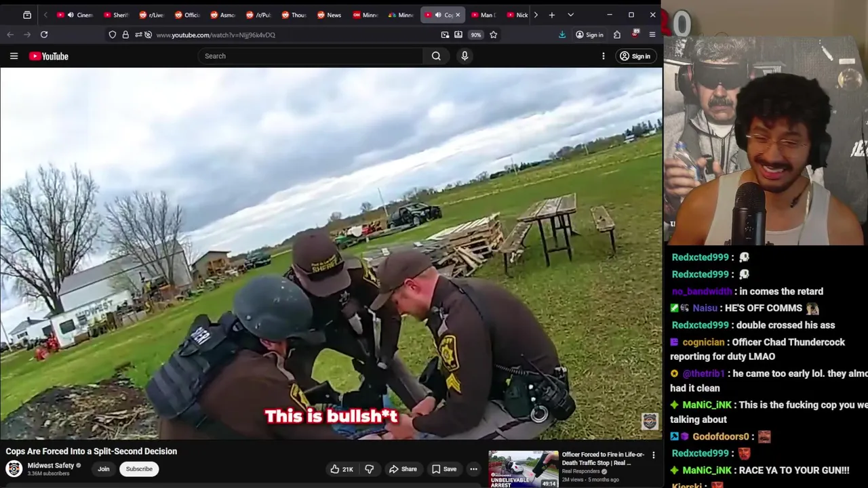Open YouTube settings three-dot menu by Sign in

coord(604,56)
